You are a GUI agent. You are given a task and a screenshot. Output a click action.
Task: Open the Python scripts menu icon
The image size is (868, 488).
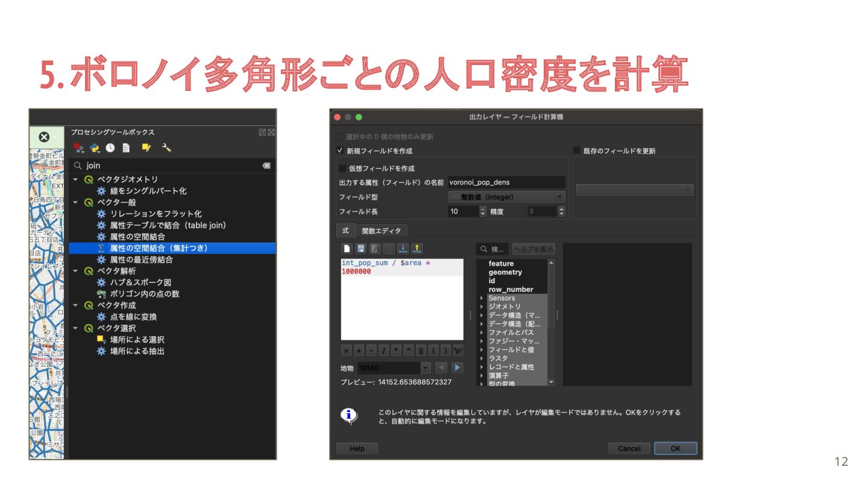95,148
